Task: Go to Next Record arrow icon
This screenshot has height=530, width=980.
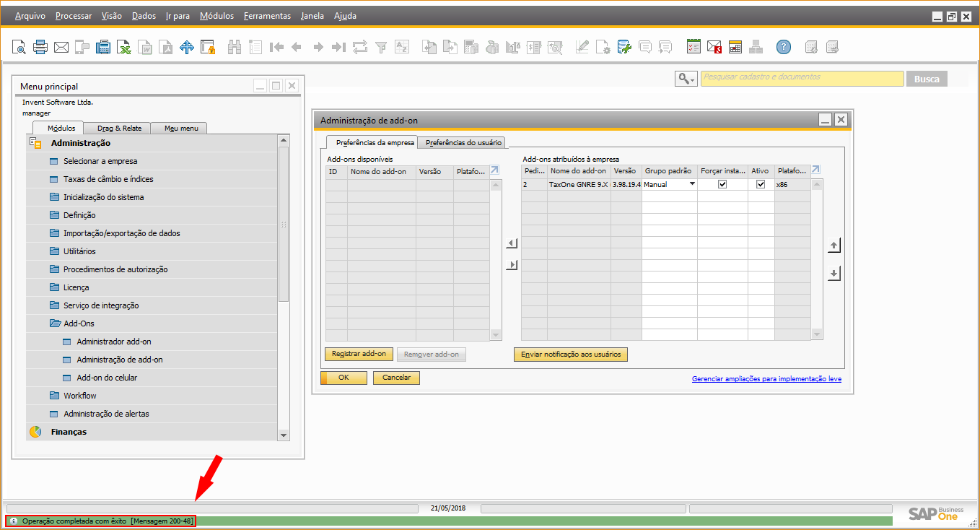Action: tap(318, 48)
